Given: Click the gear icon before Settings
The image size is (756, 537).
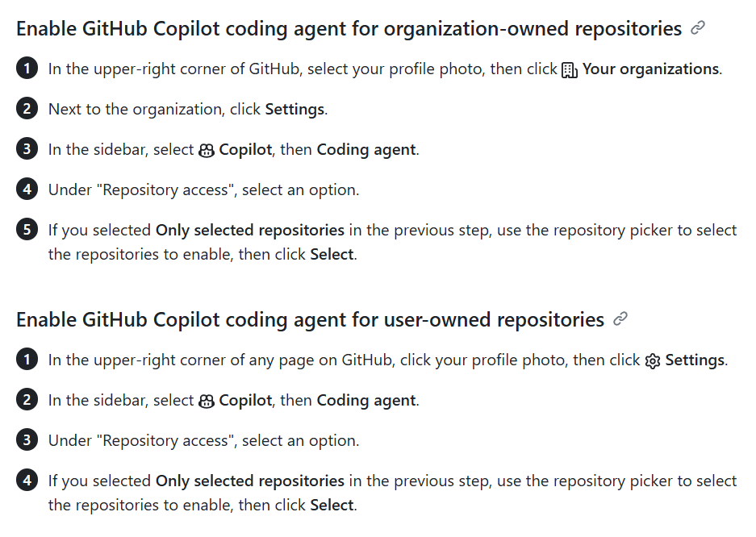Looking at the screenshot, I should pyautogui.click(x=653, y=360).
